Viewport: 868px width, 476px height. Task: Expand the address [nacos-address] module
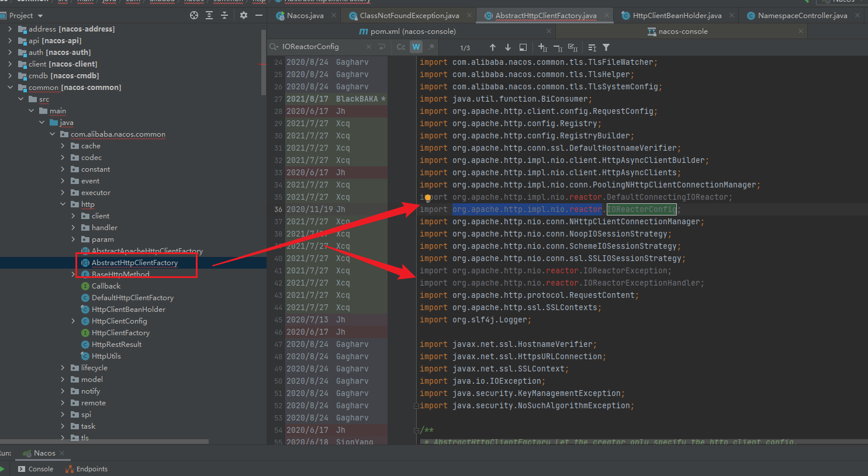(x=10, y=29)
